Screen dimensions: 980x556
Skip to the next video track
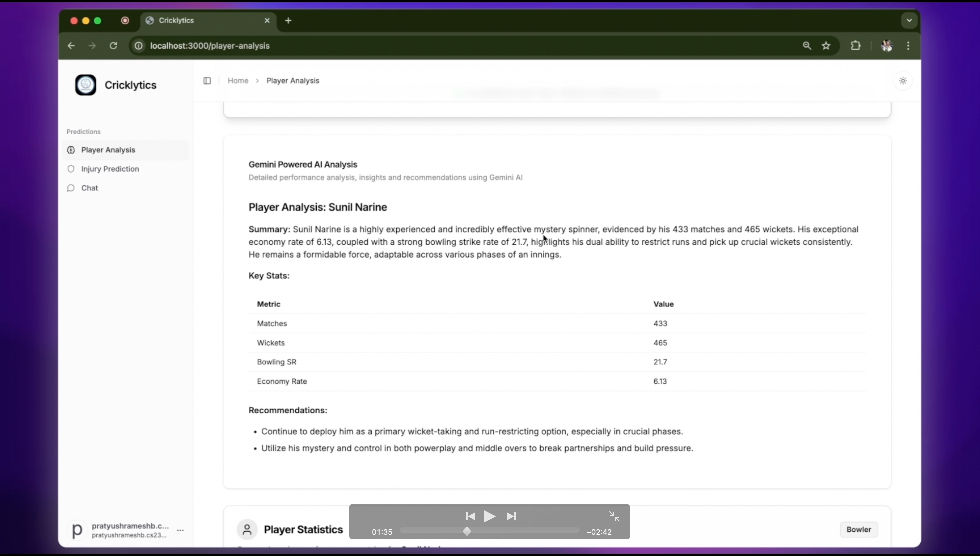(x=511, y=516)
